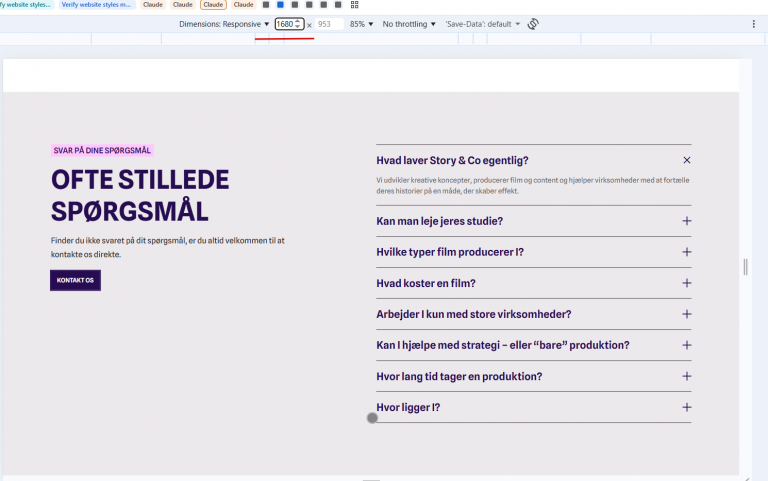Click 'Arbejder I kun med store virksomheder?' text
Image resolution: width=768 pixels, height=481 pixels.
474,314
